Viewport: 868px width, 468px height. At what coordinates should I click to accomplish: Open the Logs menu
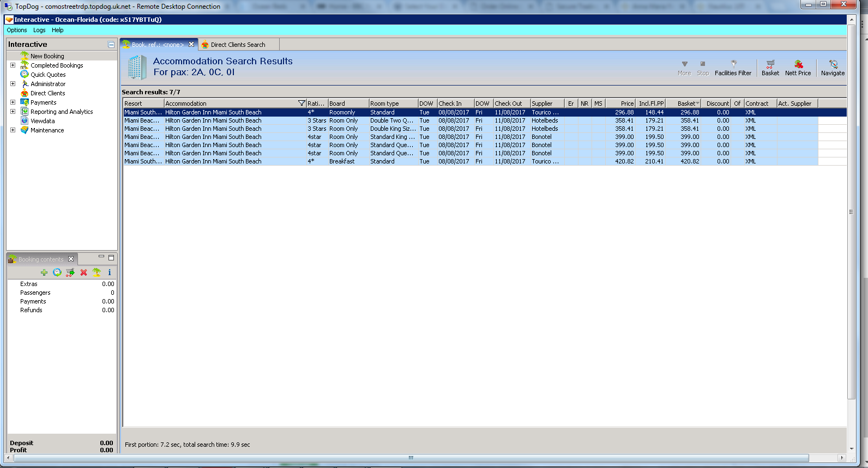[x=39, y=30]
